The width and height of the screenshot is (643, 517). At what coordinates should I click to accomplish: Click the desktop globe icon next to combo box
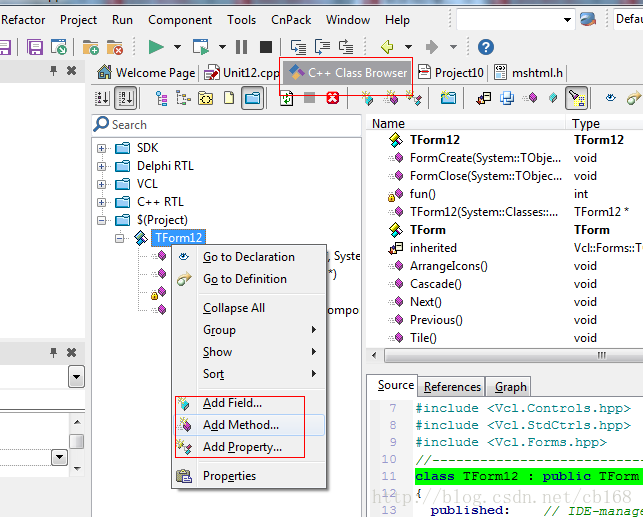[588, 19]
